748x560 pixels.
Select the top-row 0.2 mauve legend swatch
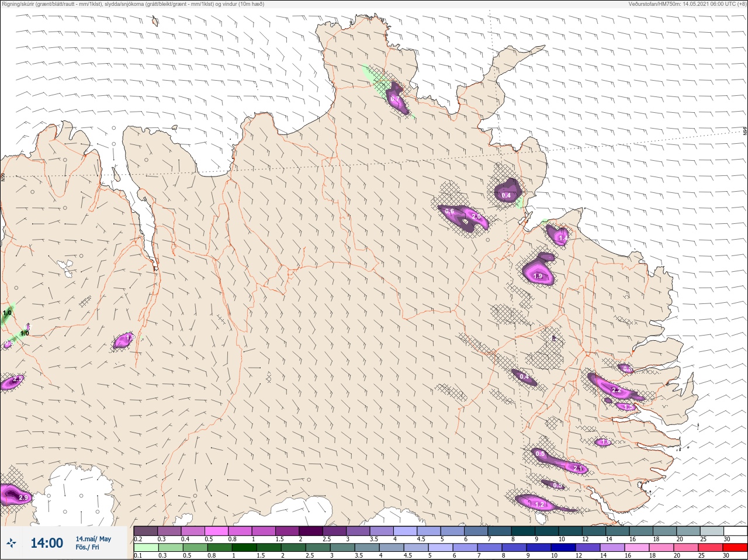tap(146, 531)
